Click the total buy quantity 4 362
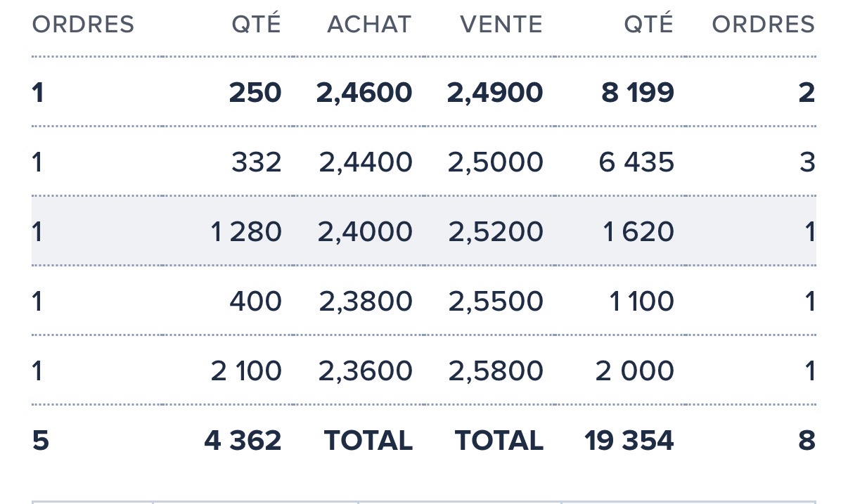The image size is (848, 504). pos(243,441)
